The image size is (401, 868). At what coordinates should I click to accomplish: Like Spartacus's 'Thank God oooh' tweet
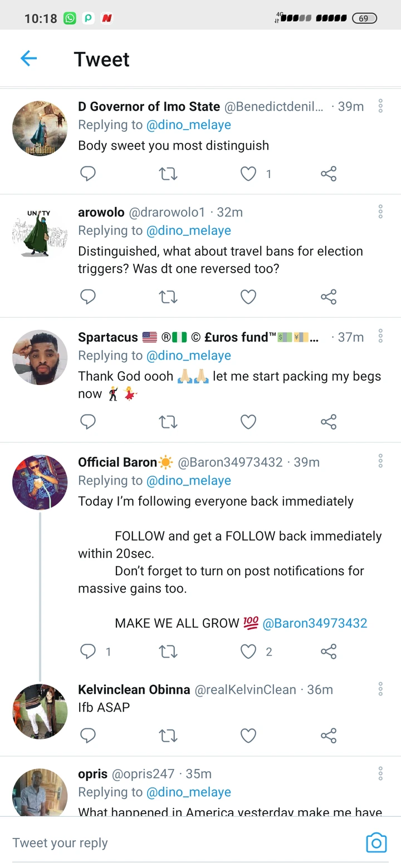[248, 422]
